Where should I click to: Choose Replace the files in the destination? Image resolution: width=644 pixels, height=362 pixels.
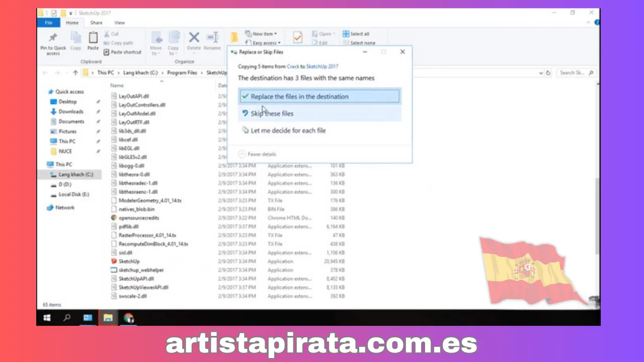pyautogui.click(x=319, y=97)
